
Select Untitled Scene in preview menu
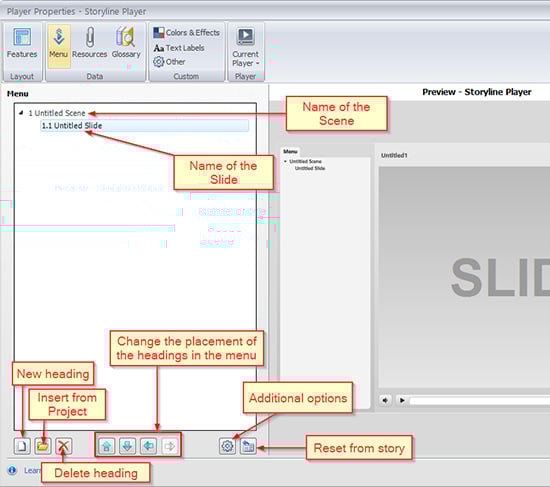[x=305, y=161]
